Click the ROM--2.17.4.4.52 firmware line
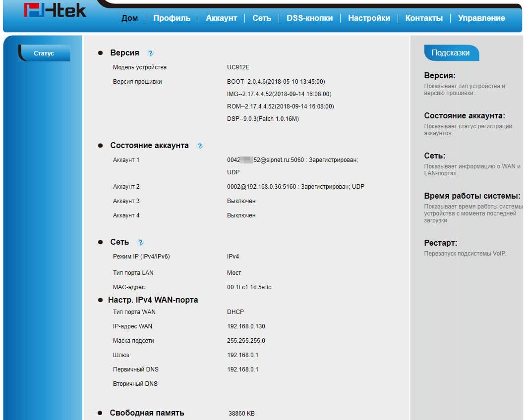The image size is (526, 420). tap(281, 106)
